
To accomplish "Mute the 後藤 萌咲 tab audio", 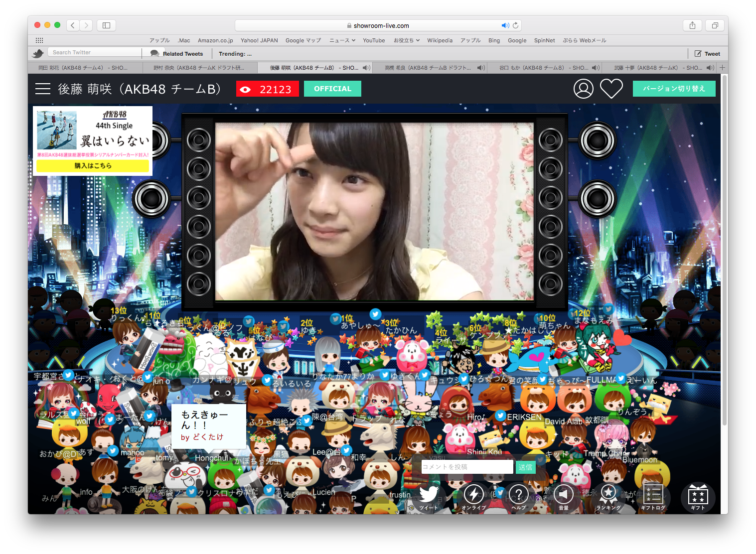I will coord(366,68).
